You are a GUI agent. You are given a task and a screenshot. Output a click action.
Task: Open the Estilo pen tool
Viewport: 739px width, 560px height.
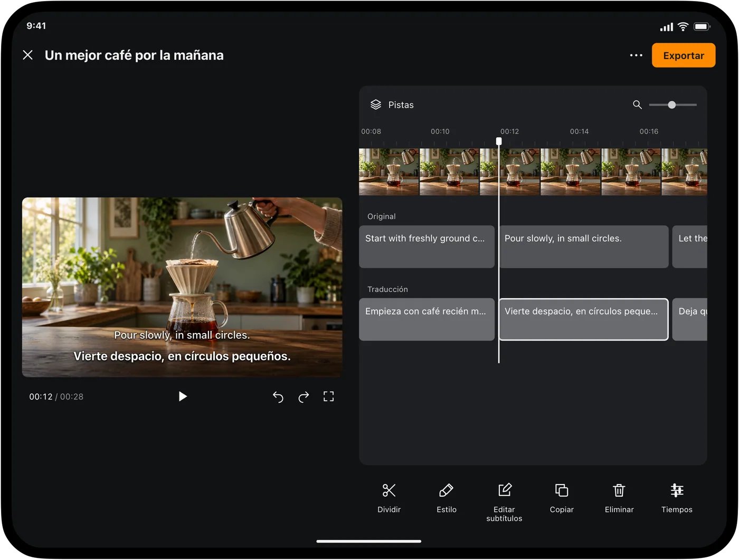coord(446,491)
